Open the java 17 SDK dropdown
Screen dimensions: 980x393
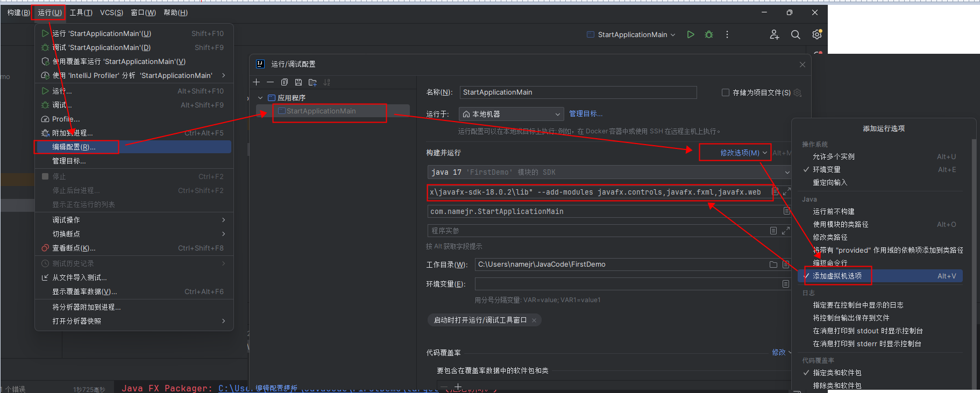[x=609, y=172]
